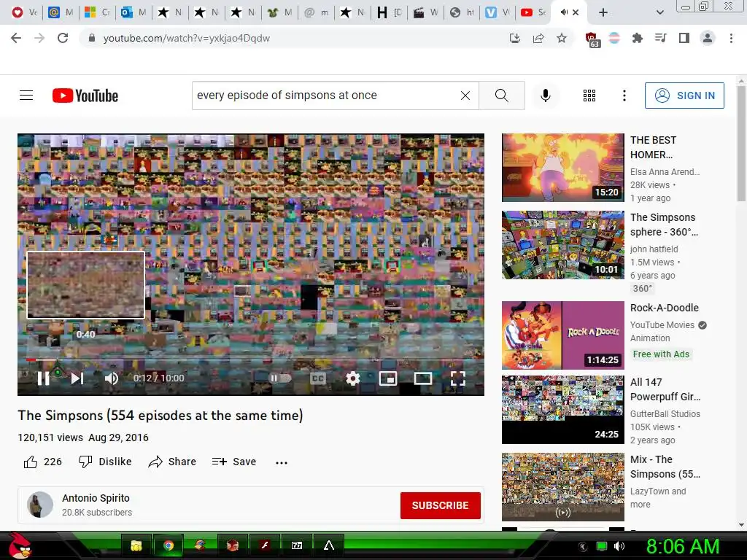Expand the tab search chevron

659,12
